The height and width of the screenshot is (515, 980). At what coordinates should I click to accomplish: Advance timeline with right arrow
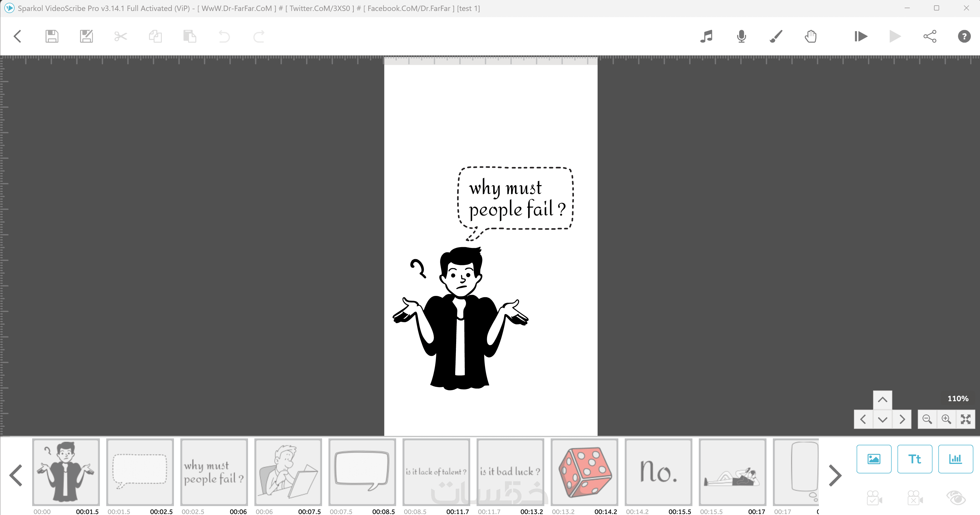point(835,475)
